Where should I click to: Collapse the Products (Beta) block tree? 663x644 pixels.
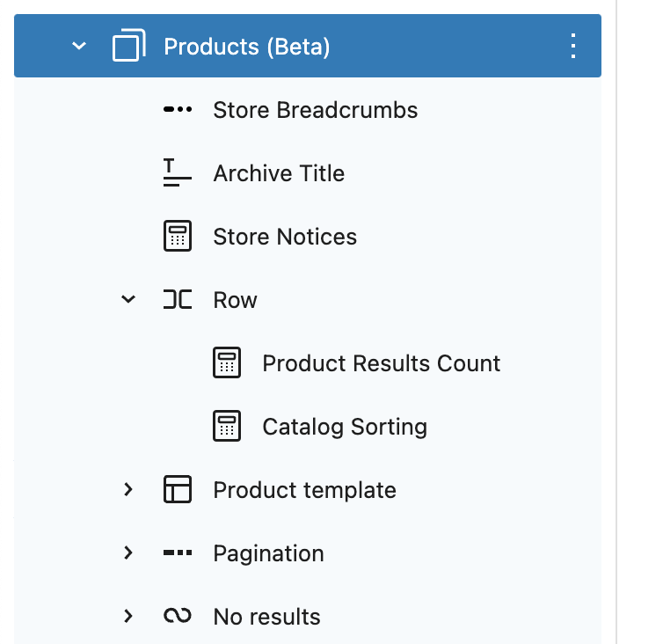79,46
